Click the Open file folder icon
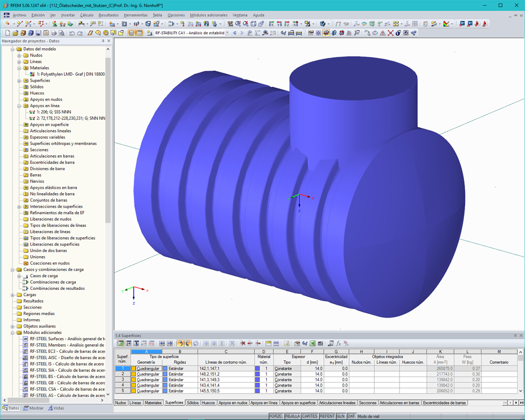 point(15,33)
